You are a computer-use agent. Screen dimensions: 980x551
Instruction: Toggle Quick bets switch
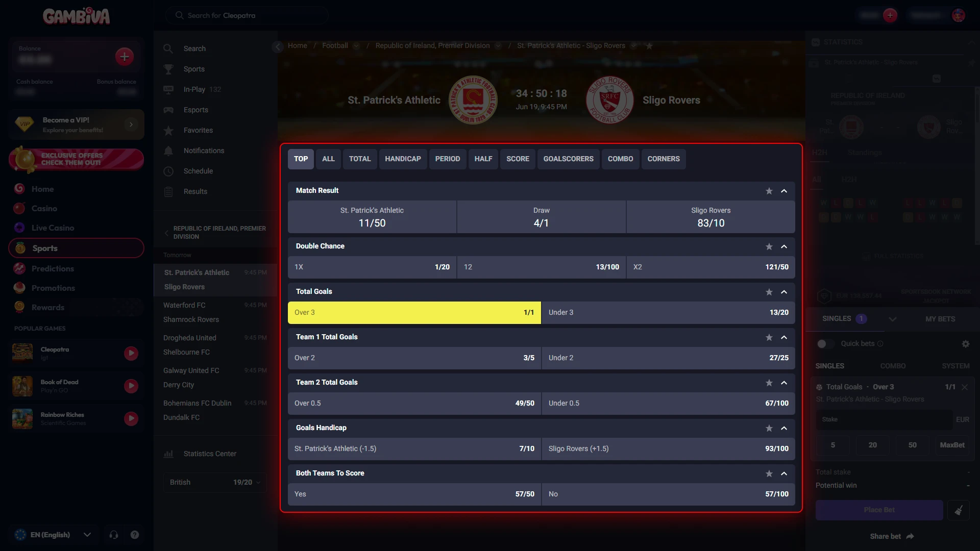click(x=825, y=344)
